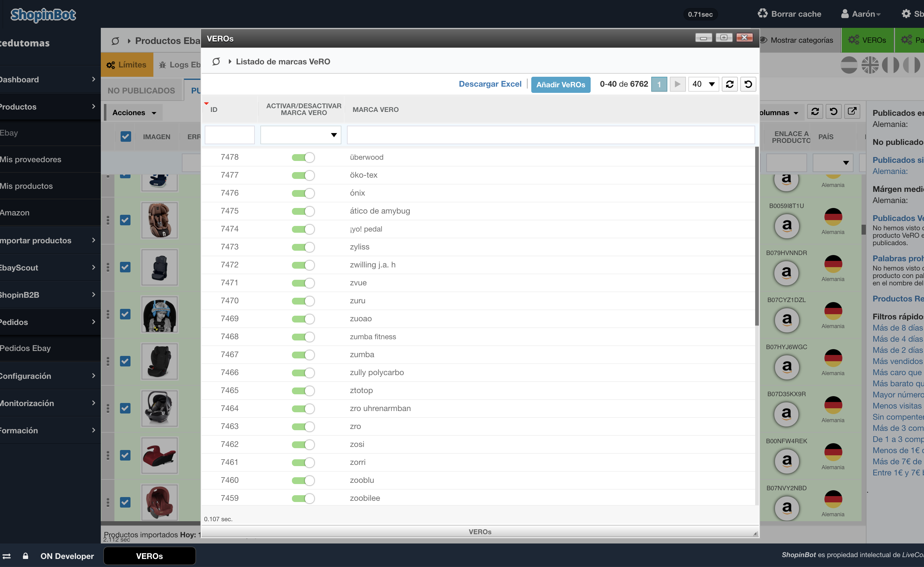Viewport: 924px width, 567px height.
Task: Toggle VeRO brand öko-tex switch
Action: 303,175
